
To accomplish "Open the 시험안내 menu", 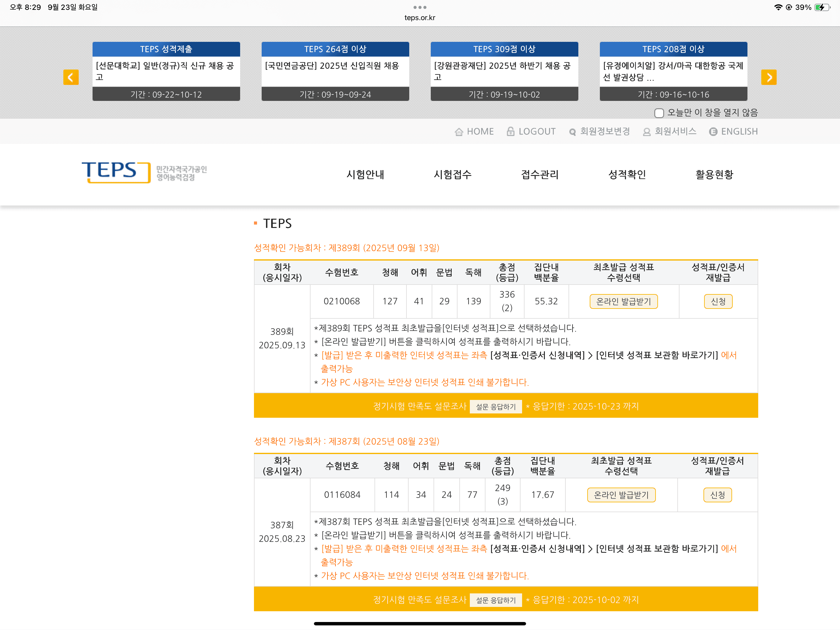I will pyautogui.click(x=365, y=174).
